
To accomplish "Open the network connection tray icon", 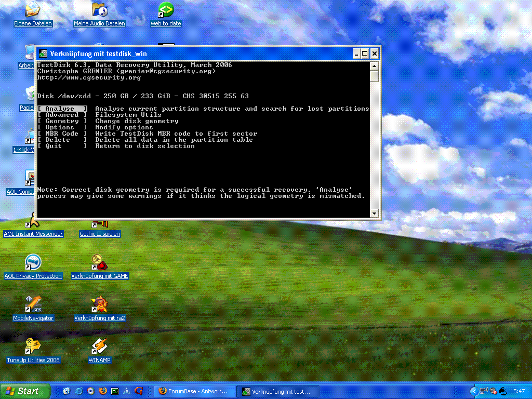I will click(484, 391).
